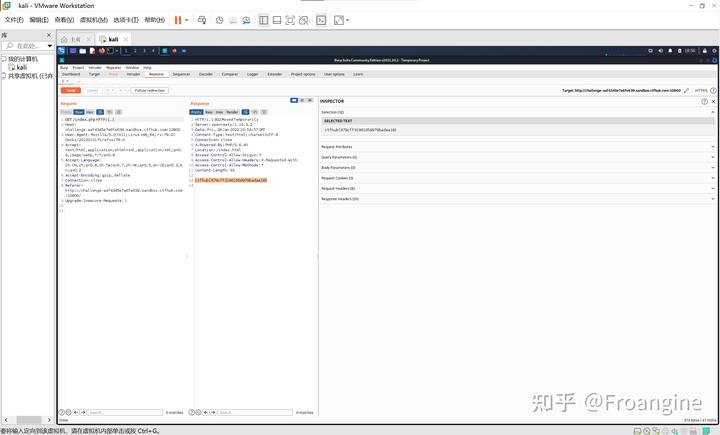The width and height of the screenshot is (720, 435).
Task: Expand the Response Headers section
Action: (x=518, y=199)
